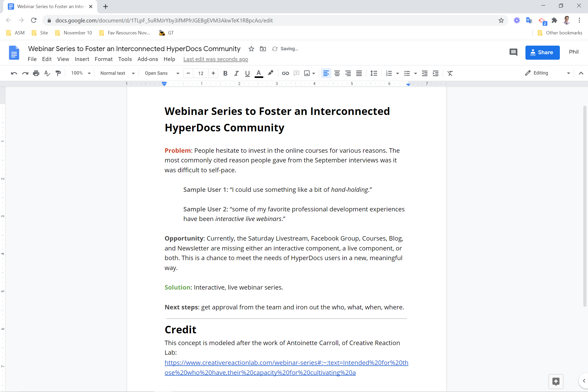Toggle bold formatting

pyautogui.click(x=225, y=73)
